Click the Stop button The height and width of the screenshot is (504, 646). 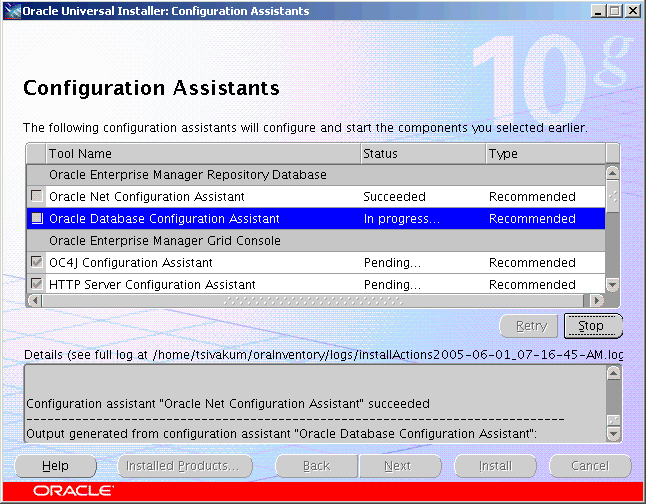click(x=593, y=326)
